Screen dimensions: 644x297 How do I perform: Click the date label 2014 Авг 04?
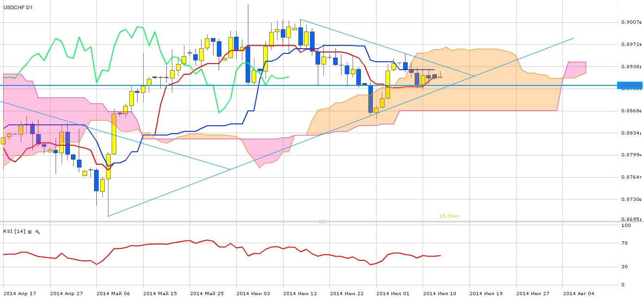point(579,293)
